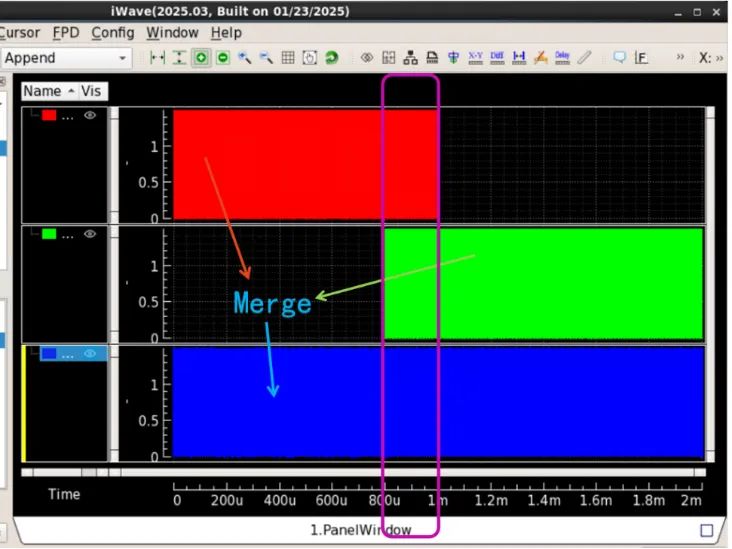Open the Config menu

tap(112, 32)
